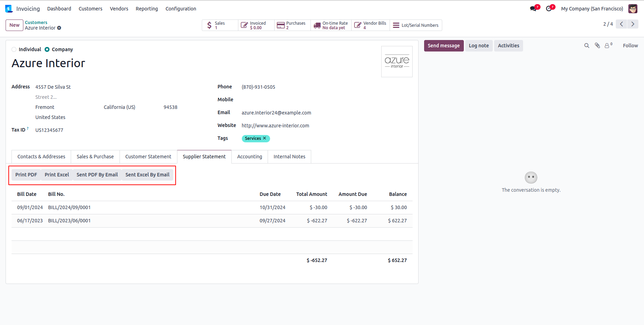Viewport: 644px width, 325px height.
Task: Open the Purchases stat button
Action: click(x=293, y=25)
